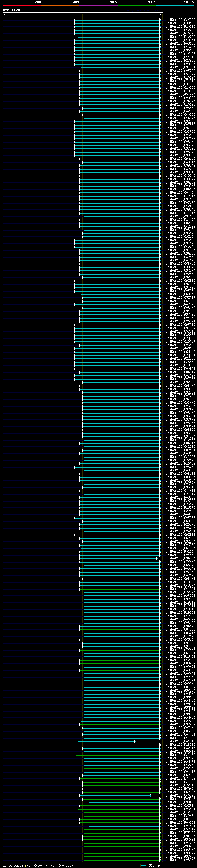
Task: Select hit label UniRef100_Q945R2
Action: [x=180, y=626]
